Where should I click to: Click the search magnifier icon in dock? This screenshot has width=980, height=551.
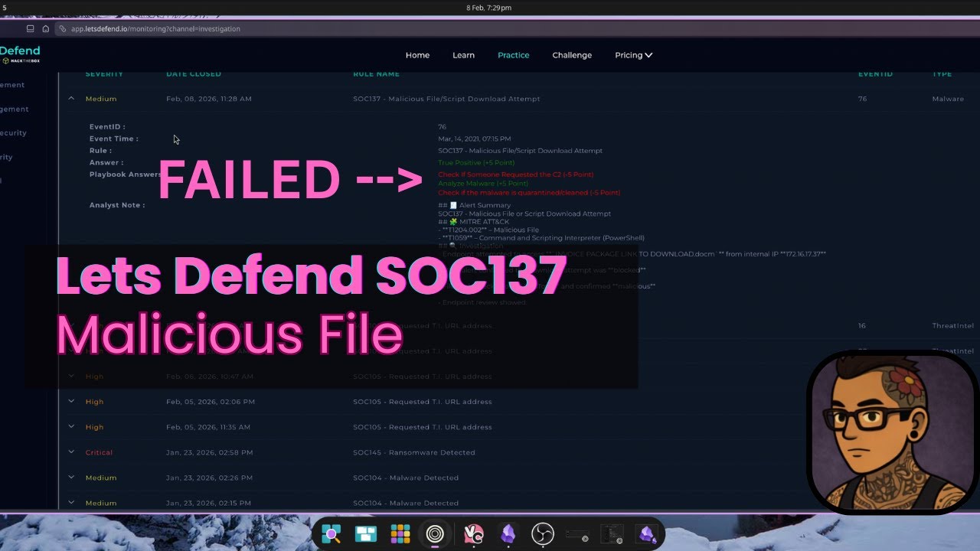pos(331,534)
